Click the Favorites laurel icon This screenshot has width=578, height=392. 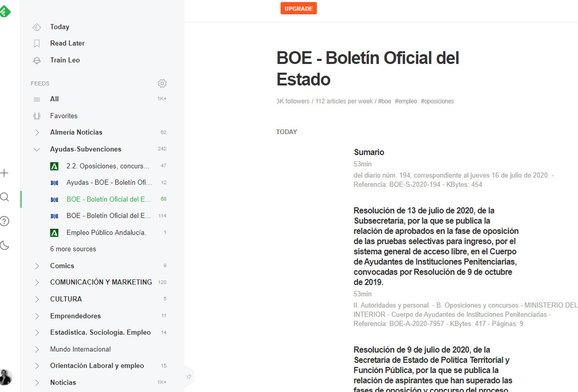[37, 116]
